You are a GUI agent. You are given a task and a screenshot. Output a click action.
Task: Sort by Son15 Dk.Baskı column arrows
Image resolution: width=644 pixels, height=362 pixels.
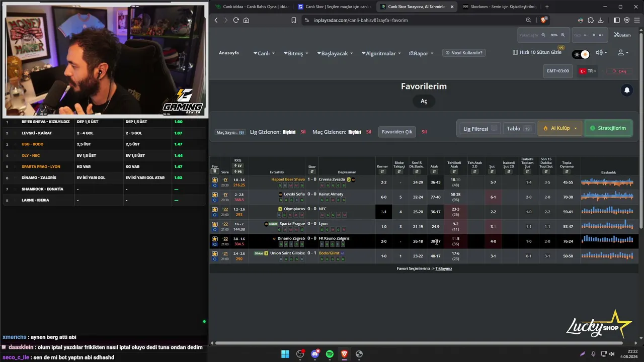pyautogui.click(x=417, y=171)
